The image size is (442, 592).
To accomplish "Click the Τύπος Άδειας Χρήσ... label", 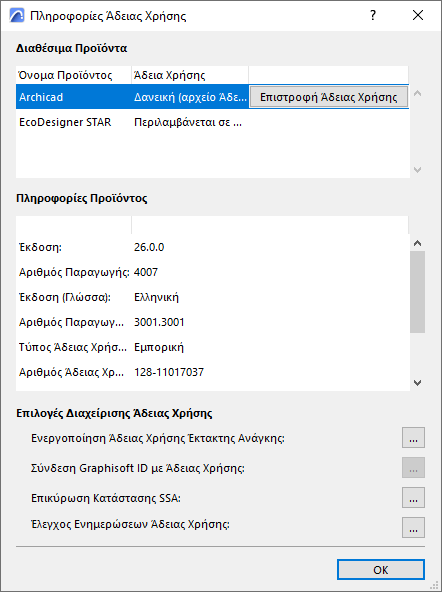I will click(73, 347).
